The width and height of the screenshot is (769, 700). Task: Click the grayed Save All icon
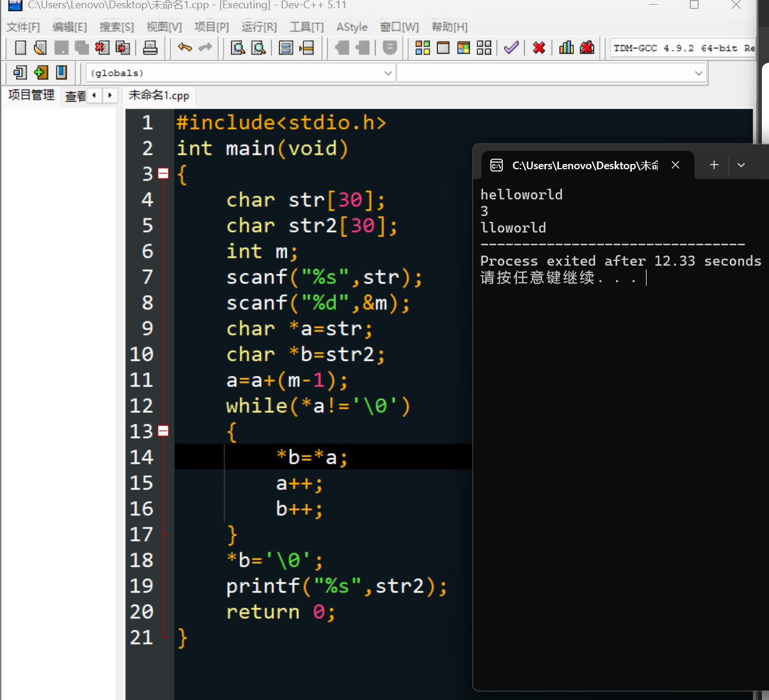(82, 48)
